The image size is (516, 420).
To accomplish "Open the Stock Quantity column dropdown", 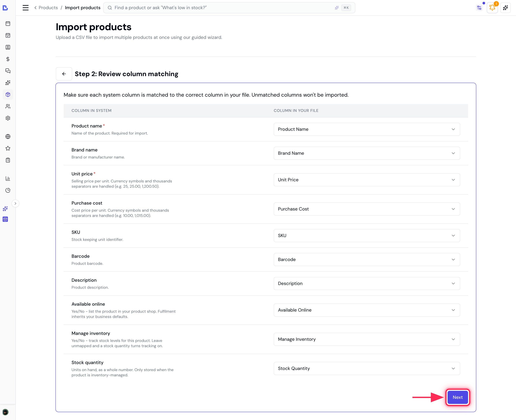I will [367, 368].
